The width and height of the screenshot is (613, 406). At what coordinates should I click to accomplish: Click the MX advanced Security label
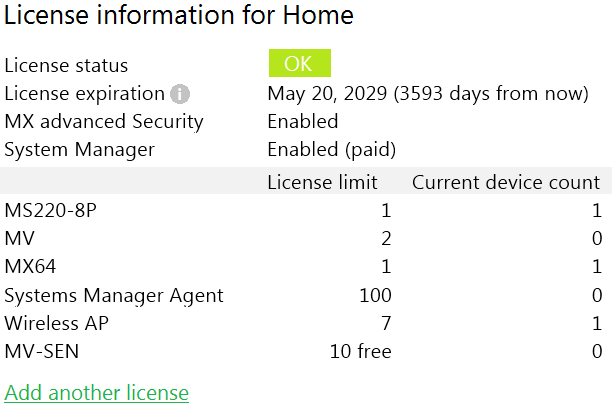[104, 122]
